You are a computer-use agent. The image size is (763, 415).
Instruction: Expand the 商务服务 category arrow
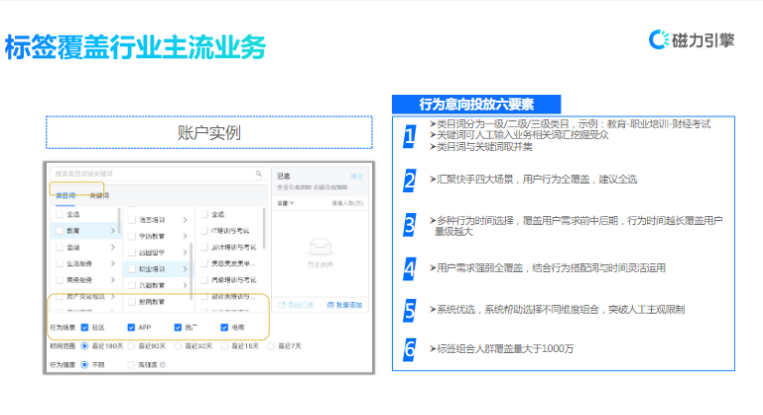tap(112, 280)
